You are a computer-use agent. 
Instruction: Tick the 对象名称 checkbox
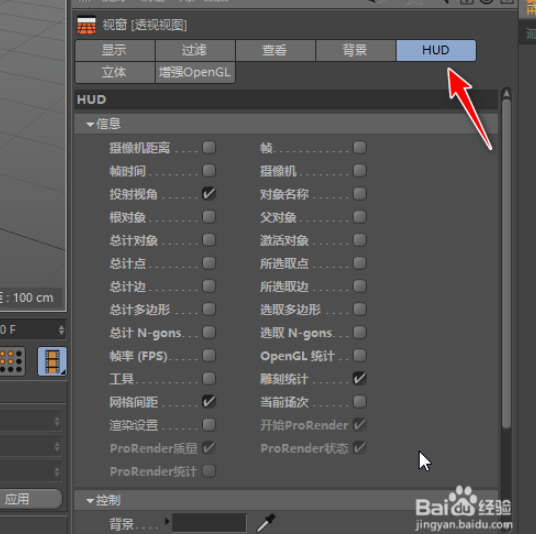(x=360, y=194)
